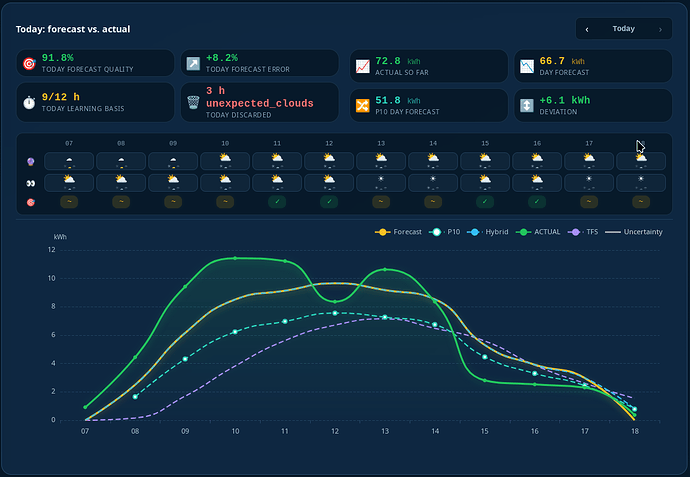Image resolution: width=690 pixels, height=477 pixels.
Task: Click the hour 07 column header in weather strip
Action: click(x=69, y=143)
